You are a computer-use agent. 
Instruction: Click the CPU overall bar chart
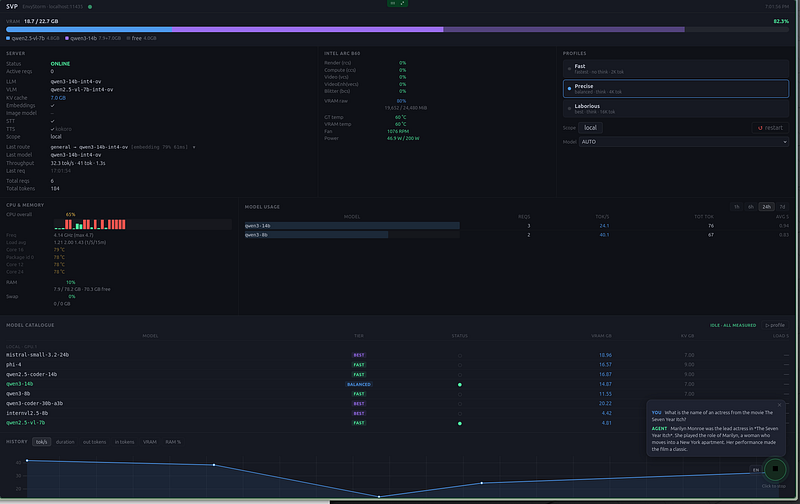[142, 224]
